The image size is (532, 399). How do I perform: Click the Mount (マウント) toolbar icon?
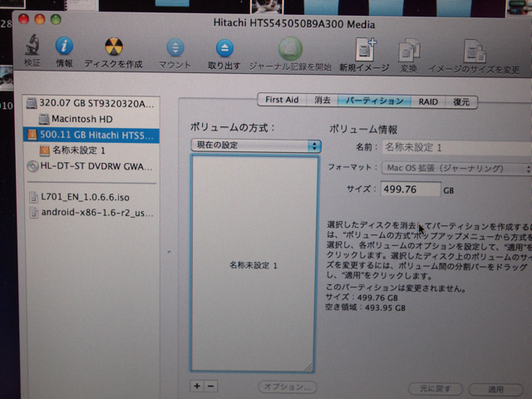click(175, 49)
